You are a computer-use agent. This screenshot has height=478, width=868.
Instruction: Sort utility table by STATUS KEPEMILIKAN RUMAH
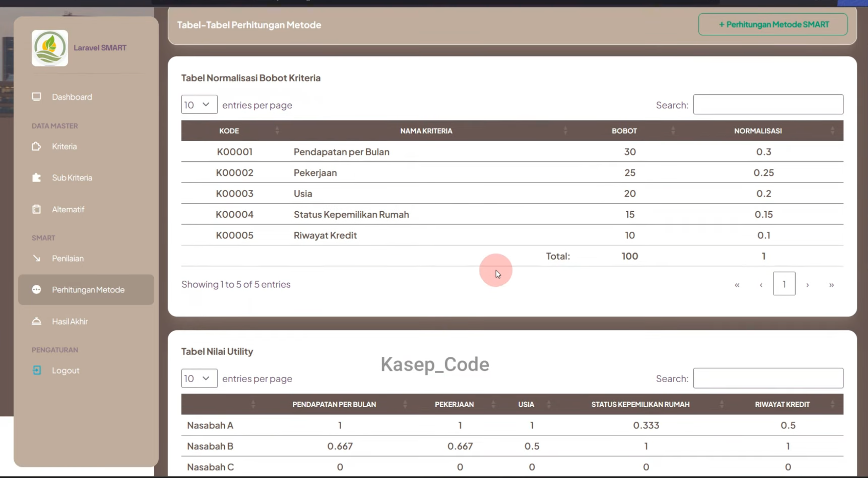[722, 404]
